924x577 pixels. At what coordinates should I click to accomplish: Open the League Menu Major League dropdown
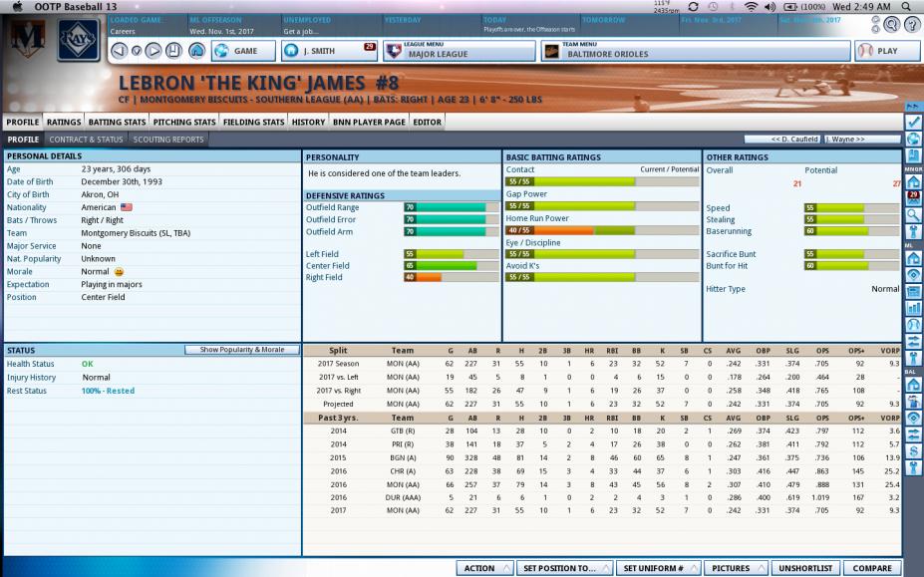(460, 51)
